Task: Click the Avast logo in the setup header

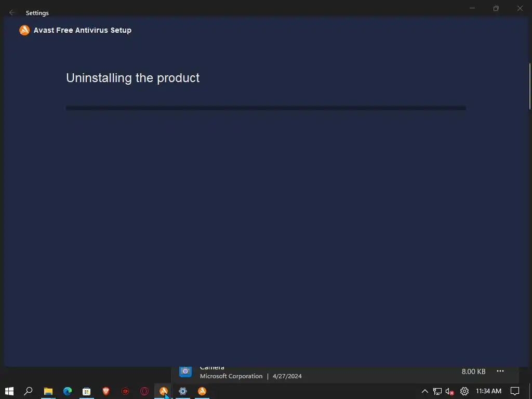Action: point(24,30)
